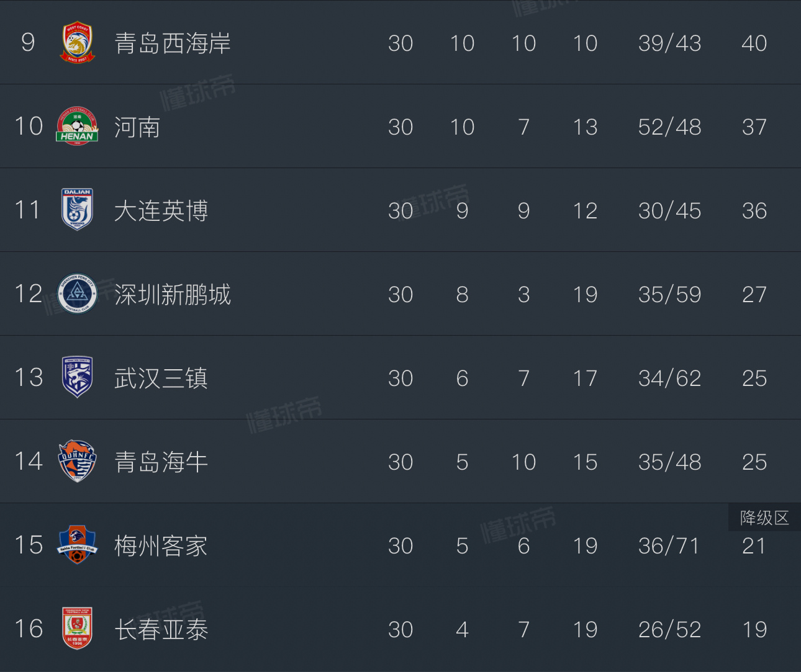Click rank number 12 in the table

click(29, 294)
